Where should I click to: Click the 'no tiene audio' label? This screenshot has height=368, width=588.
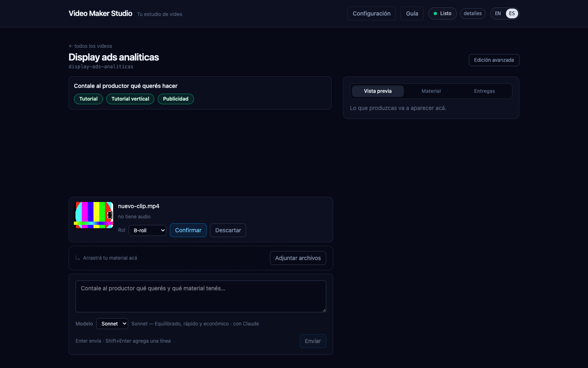(x=134, y=217)
